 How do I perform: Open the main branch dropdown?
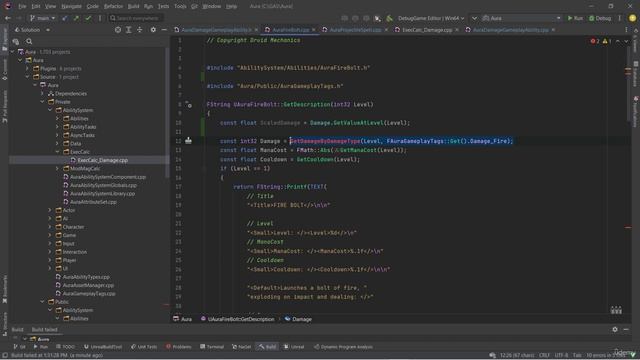pos(42,18)
